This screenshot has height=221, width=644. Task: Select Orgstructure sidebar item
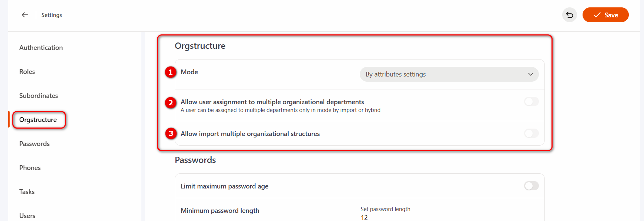coord(38,120)
